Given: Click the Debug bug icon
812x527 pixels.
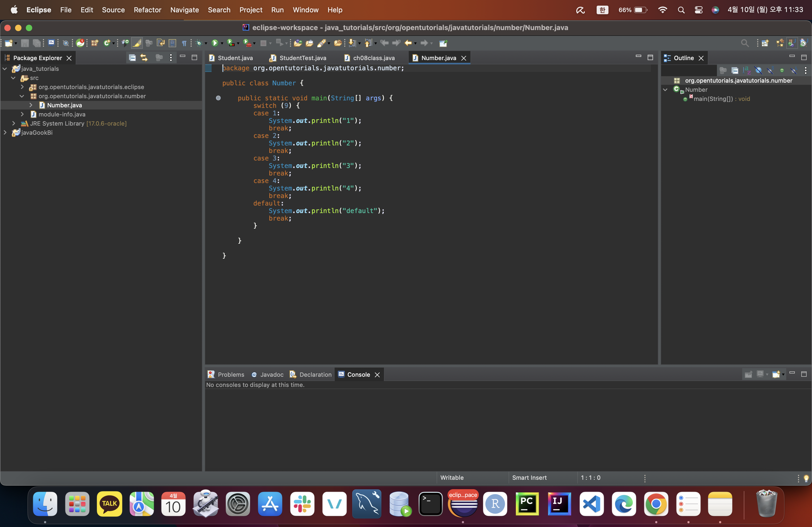Looking at the screenshot, I should coord(199,43).
